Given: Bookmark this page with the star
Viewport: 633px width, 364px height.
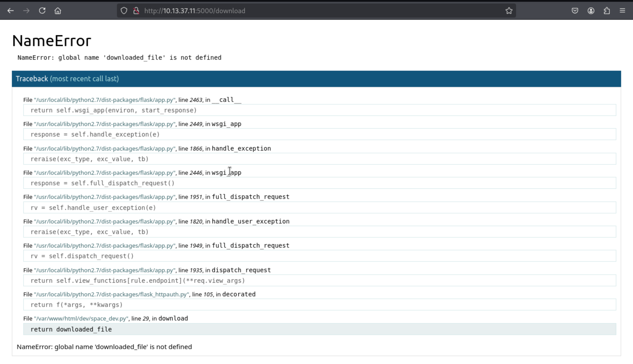Looking at the screenshot, I should pos(509,11).
